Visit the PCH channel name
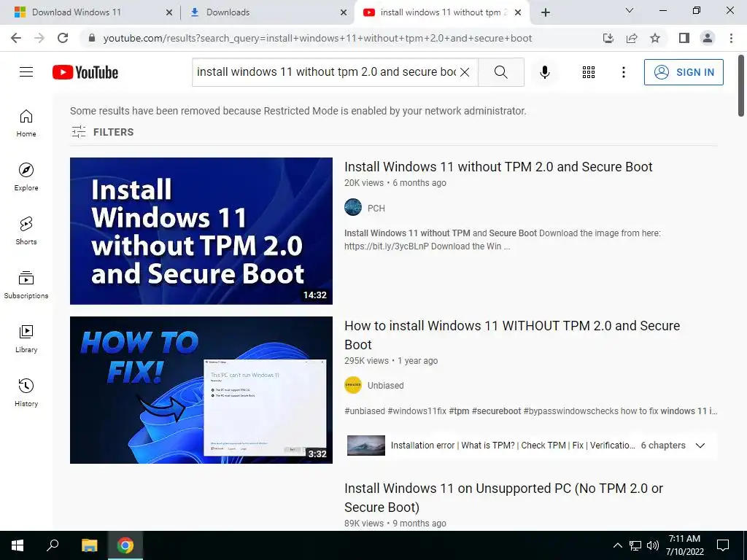The height and width of the screenshot is (560, 747). tap(376, 208)
